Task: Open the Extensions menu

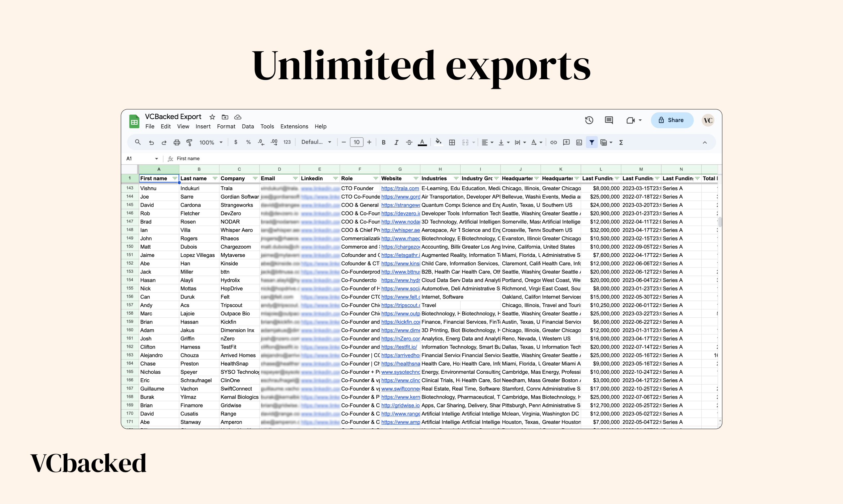Action: 294,126
